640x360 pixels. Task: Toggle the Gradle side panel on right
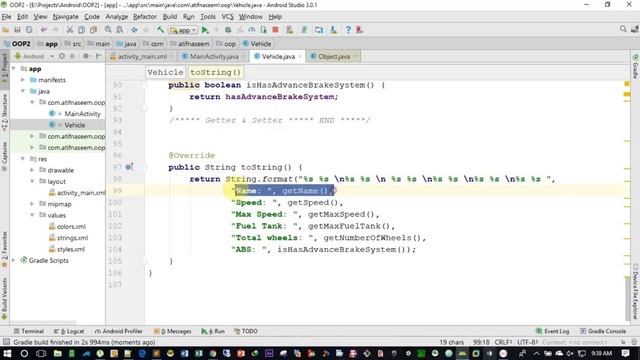point(636,66)
